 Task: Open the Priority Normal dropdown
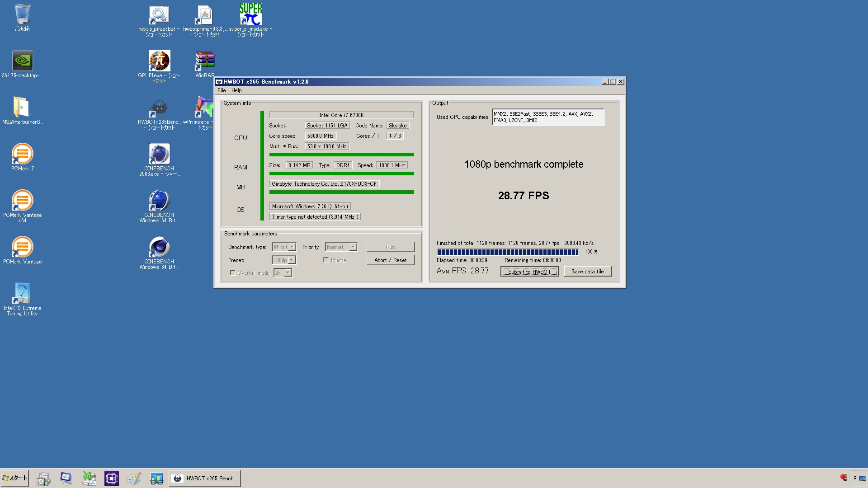[x=341, y=247]
